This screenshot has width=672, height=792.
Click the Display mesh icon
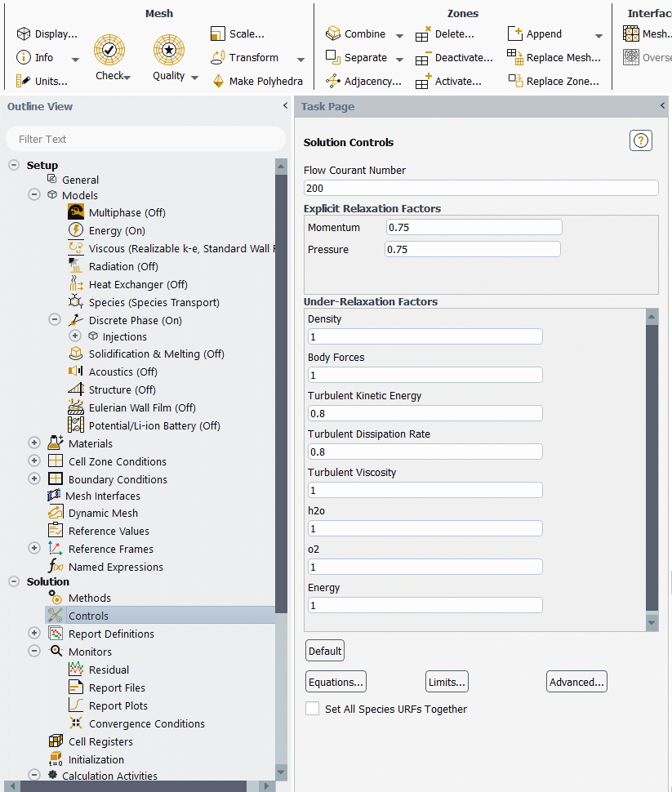[24, 34]
